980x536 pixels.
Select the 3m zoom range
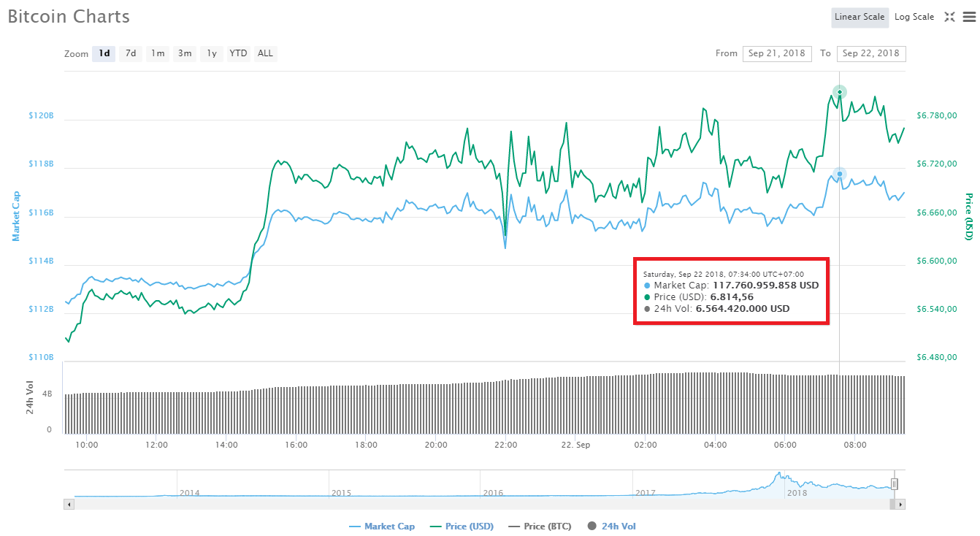pyautogui.click(x=185, y=53)
